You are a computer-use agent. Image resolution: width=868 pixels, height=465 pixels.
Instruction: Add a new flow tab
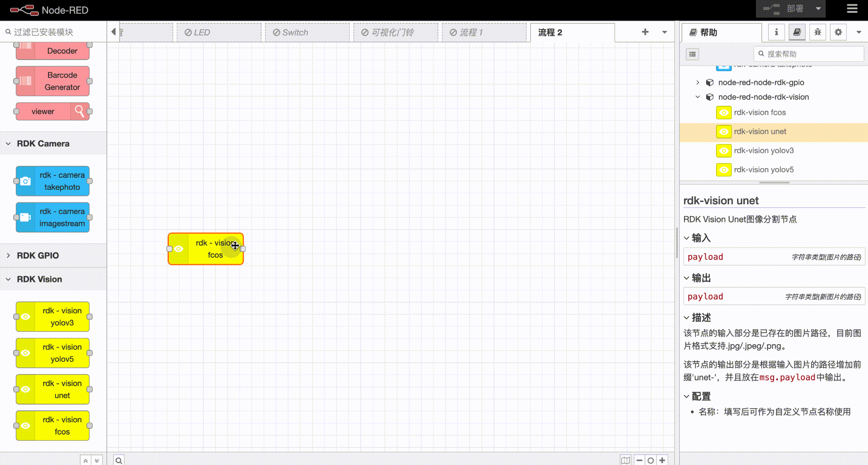point(645,32)
